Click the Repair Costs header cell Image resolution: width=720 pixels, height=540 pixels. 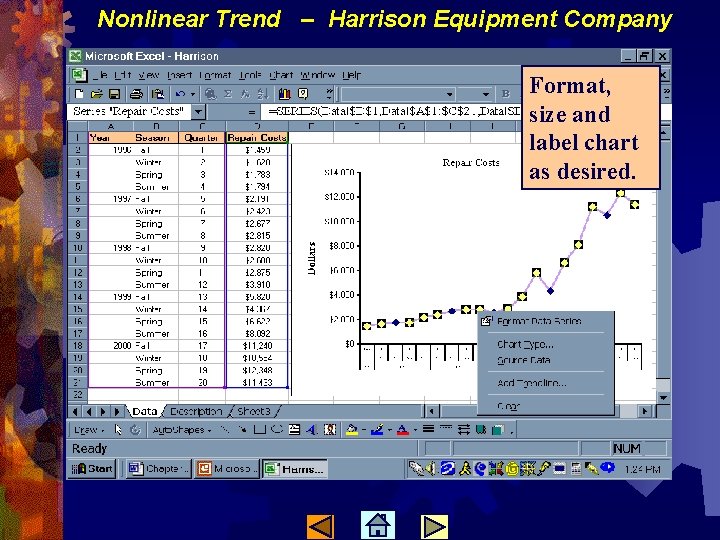pos(257,138)
